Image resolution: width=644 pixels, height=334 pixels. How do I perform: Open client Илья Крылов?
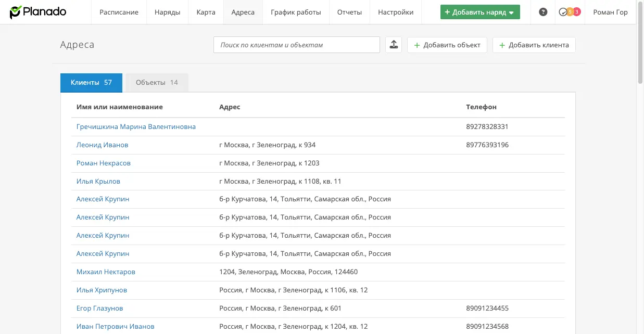tap(98, 181)
